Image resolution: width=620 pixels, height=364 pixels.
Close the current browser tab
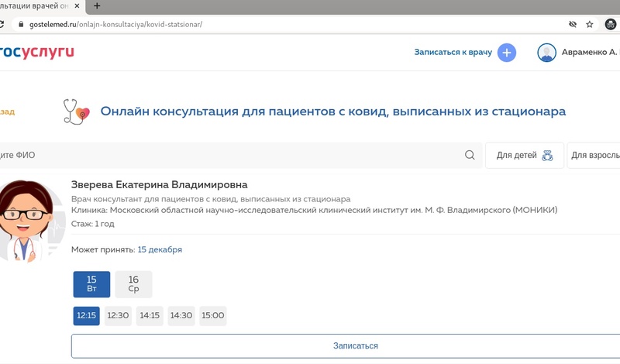point(77,6)
